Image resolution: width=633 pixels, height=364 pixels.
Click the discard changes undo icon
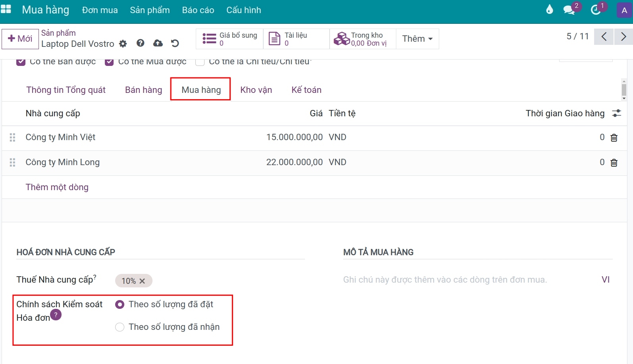175,43
